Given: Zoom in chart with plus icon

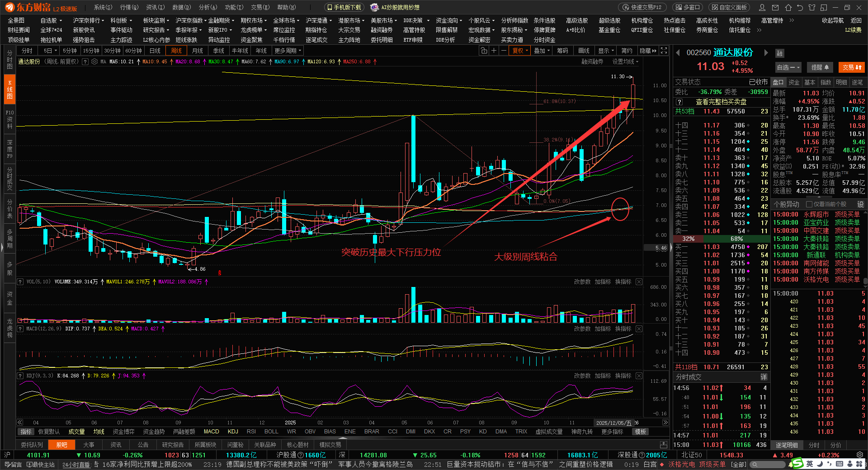Looking at the screenshot, I should 494,51.
